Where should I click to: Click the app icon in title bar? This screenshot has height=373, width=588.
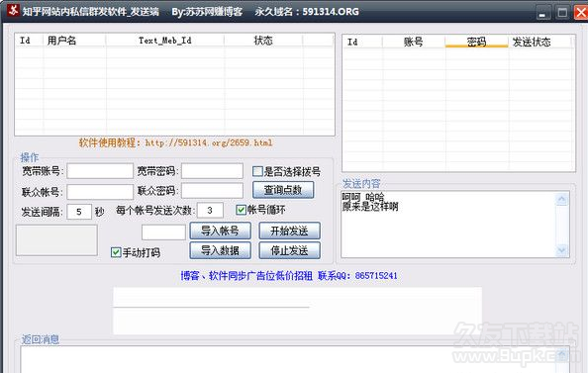pyautogui.click(x=13, y=11)
